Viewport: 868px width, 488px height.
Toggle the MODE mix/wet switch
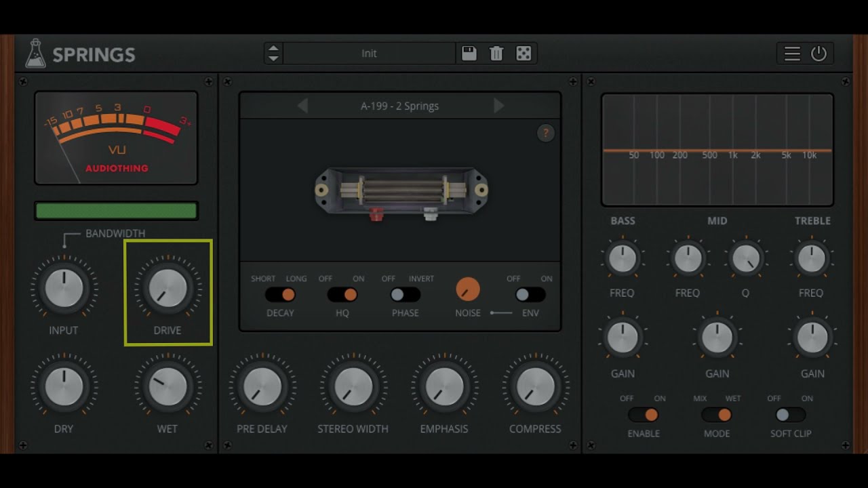717,415
